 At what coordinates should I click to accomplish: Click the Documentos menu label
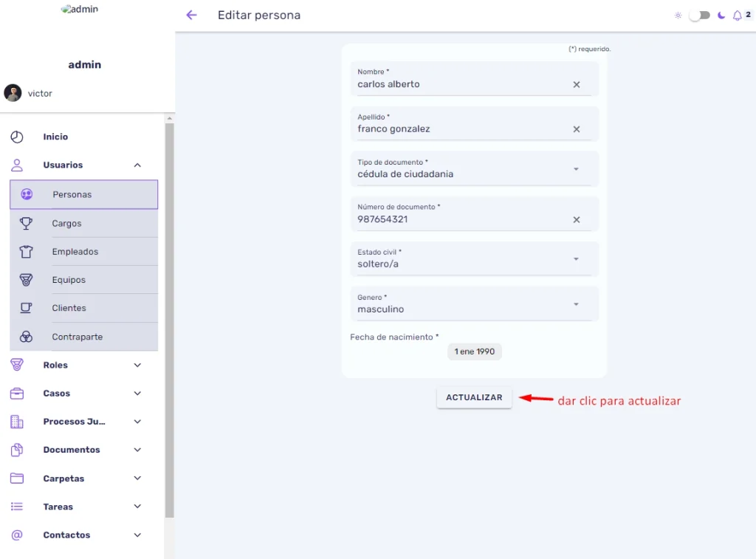[72, 450]
